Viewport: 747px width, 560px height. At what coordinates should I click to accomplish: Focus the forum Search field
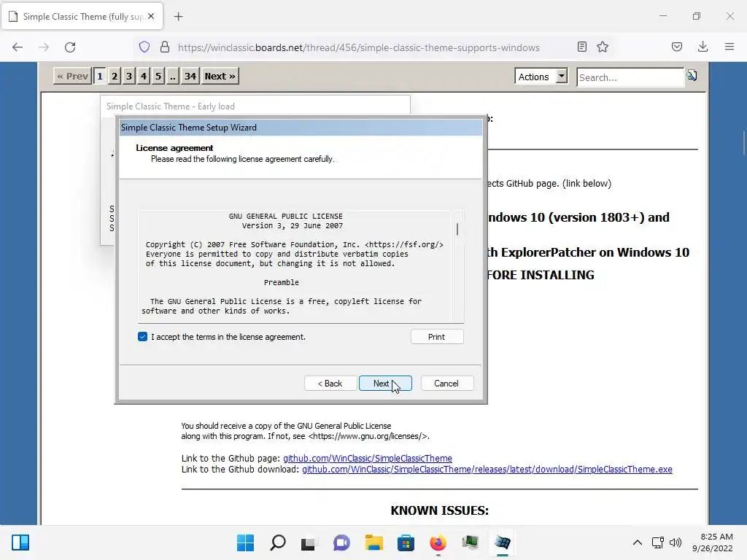tap(630, 77)
